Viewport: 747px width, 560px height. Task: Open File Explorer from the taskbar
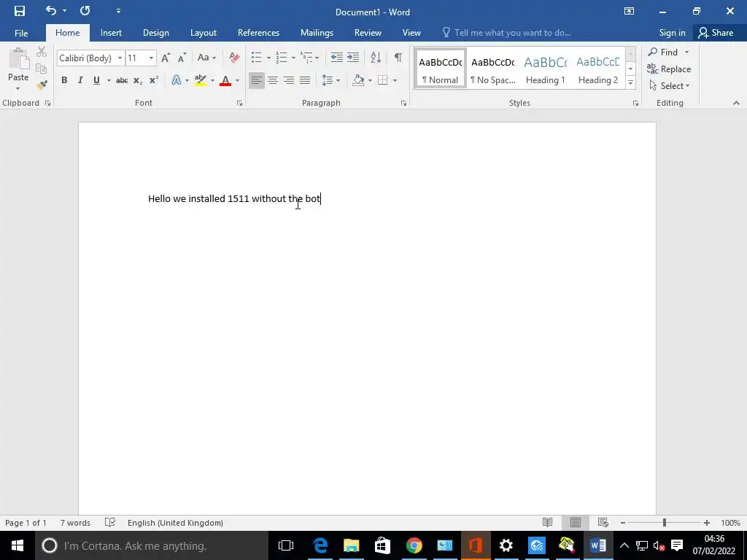[x=352, y=545]
